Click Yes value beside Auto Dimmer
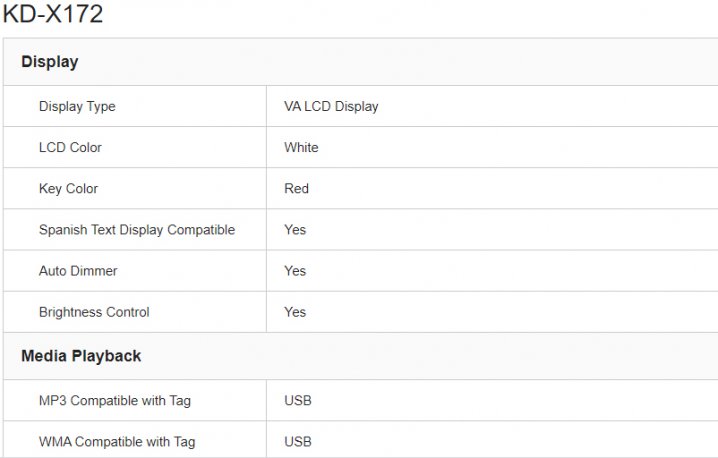718x458 pixels. (295, 270)
